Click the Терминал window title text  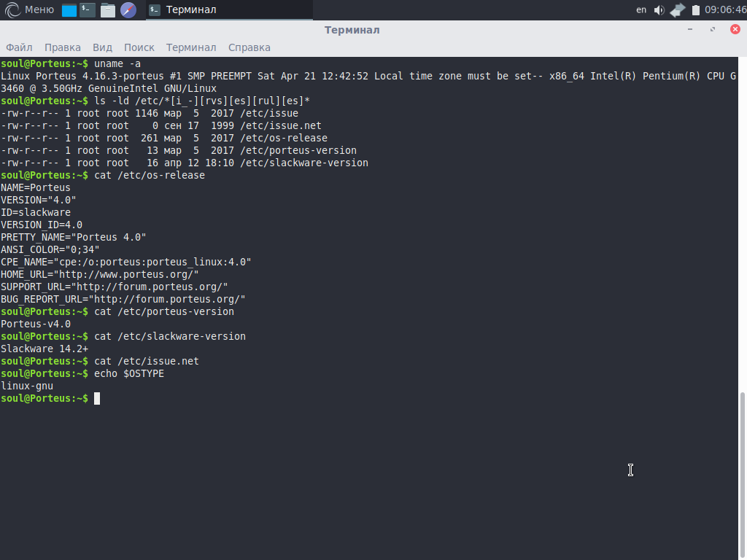click(352, 30)
